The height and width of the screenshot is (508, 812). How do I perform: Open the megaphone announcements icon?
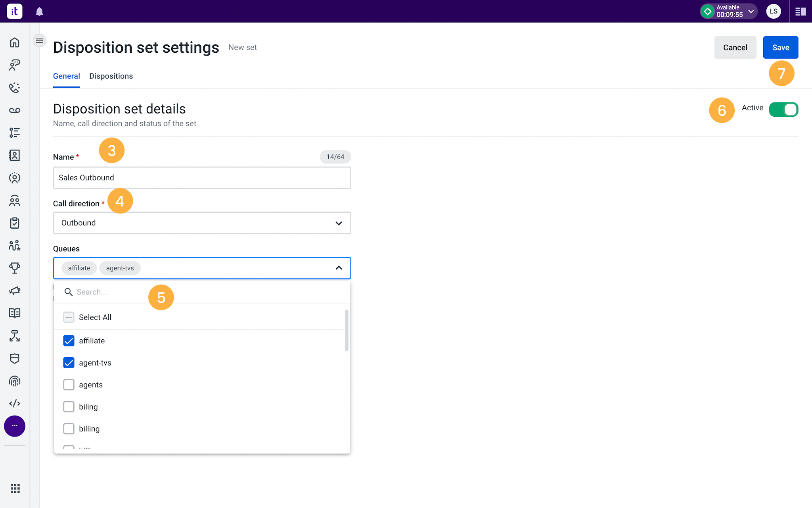coord(15,291)
